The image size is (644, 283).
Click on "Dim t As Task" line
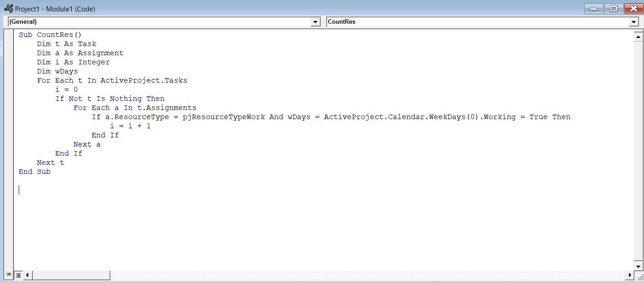pos(67,44)
